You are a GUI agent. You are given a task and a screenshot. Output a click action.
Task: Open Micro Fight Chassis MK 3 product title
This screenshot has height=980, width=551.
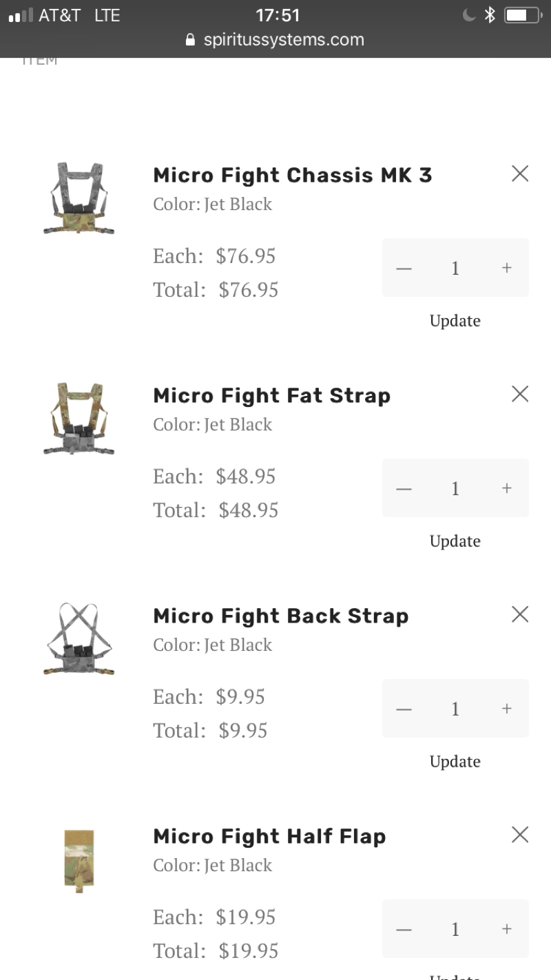pyautogui.click(x=292, y=175)
